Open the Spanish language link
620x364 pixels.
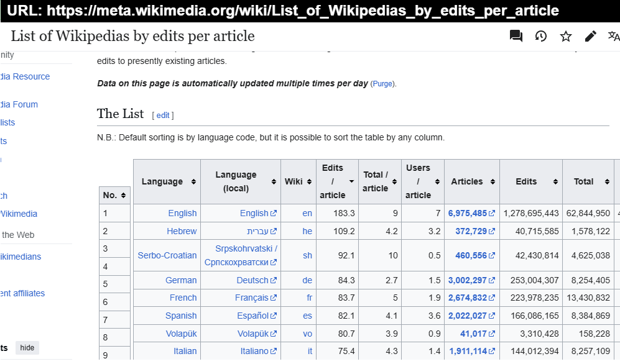pos(181,316)
